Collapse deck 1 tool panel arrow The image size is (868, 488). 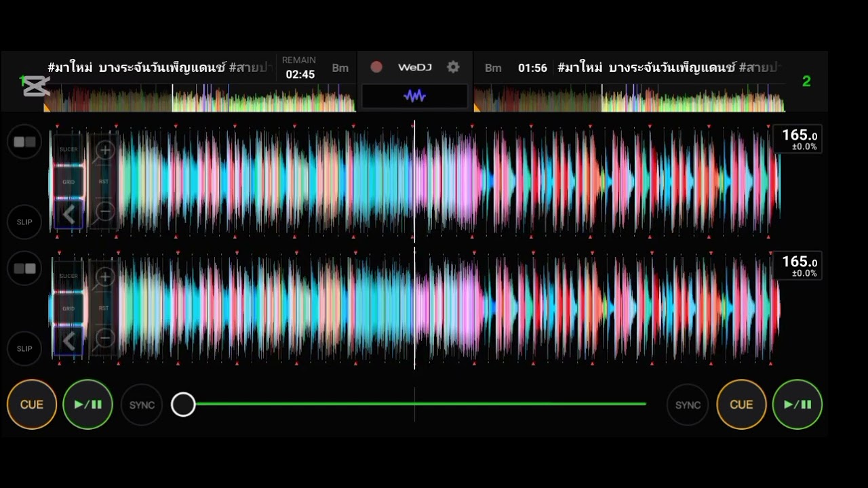68,214
